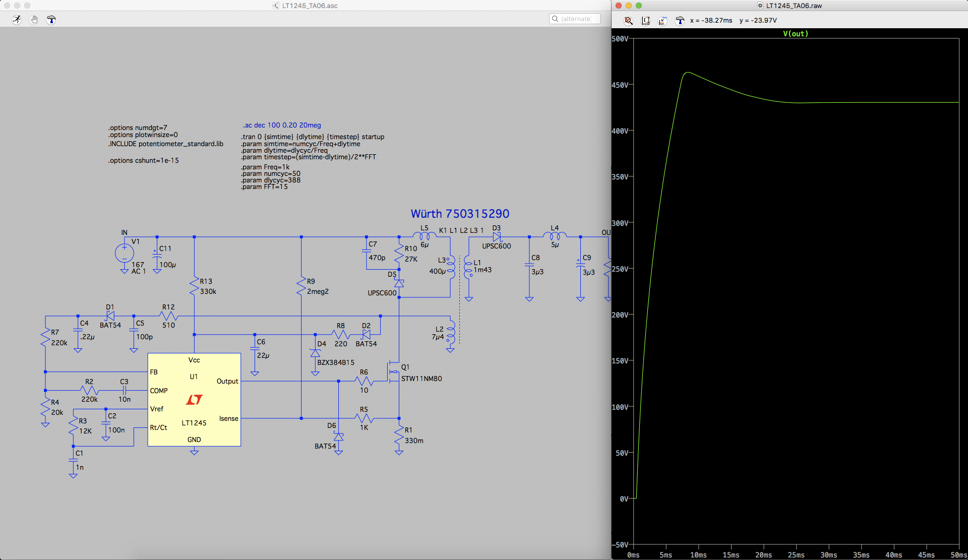Image resolution: width=968 pixels, height=560 pixels.
Task: Select the L2 7µ4 winding symbol
Action: coord(451,332)
